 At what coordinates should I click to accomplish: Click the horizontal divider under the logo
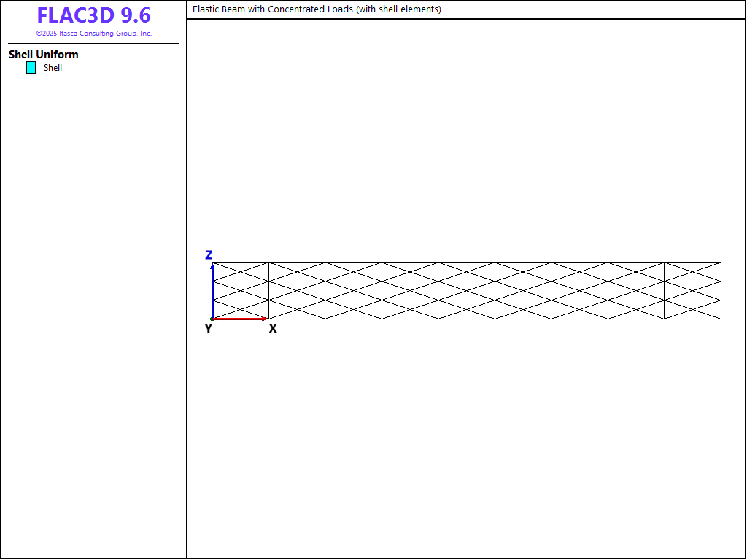point(93,44)
